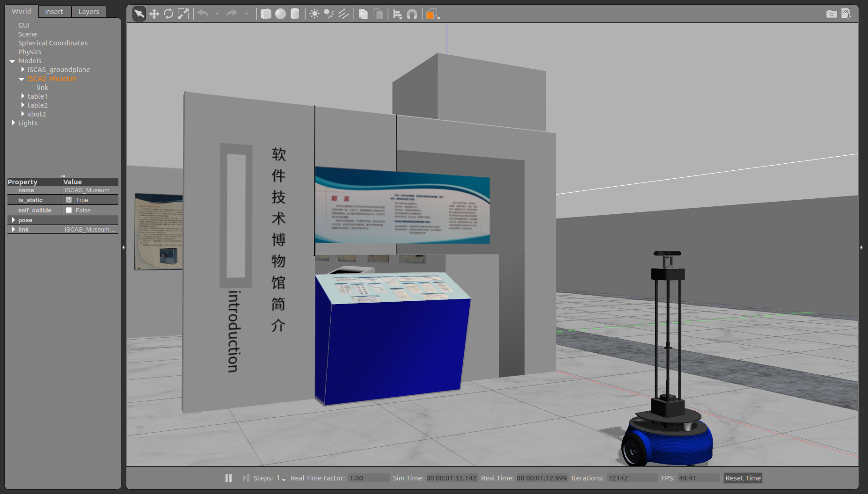Image resolution: width=868 pixels, height=494 pixels.
Task: Add a point light
Action: click(x=314, y=14)
